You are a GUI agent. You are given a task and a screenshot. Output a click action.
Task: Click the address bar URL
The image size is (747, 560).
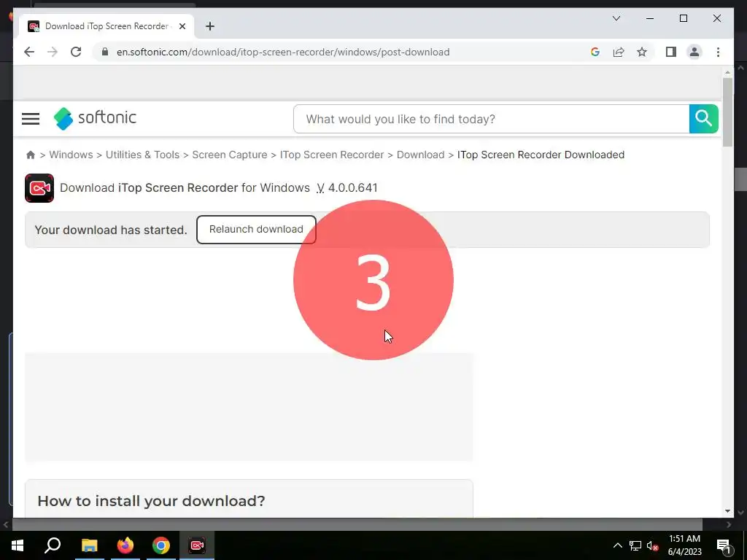[283, 52]
